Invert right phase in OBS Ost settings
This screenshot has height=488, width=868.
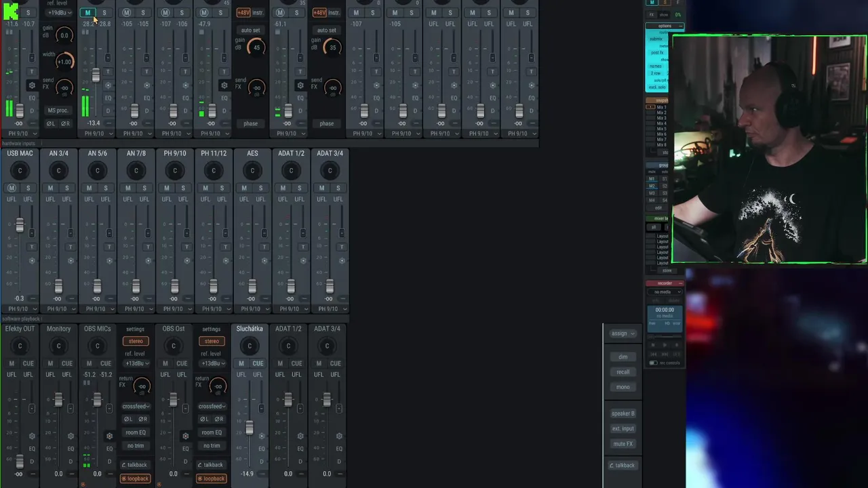(218, 419)
